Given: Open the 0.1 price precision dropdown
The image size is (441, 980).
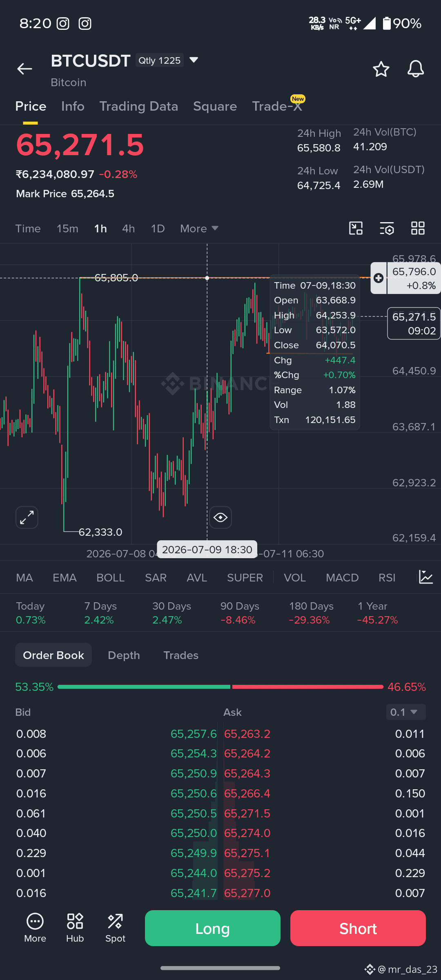Looking at the screenshot, I should pyautogui.click(x=406, y=712).
